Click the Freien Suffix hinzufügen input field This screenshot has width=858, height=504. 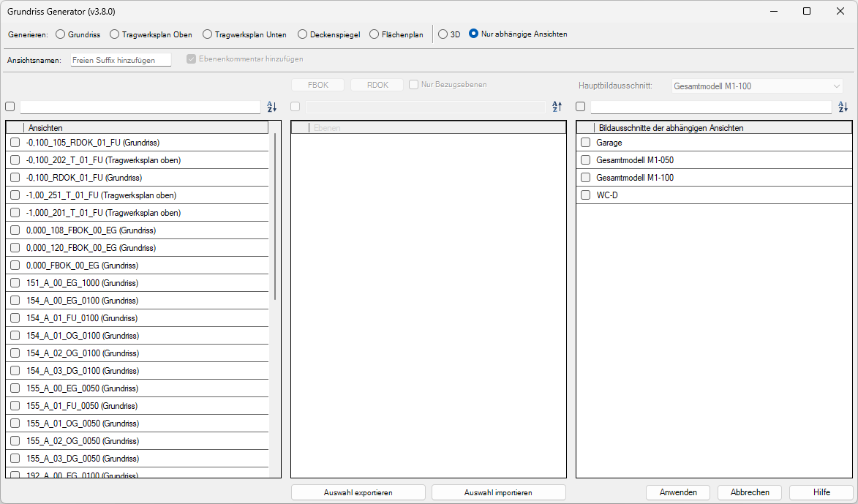pyautogui.click(x=121, y=61)
